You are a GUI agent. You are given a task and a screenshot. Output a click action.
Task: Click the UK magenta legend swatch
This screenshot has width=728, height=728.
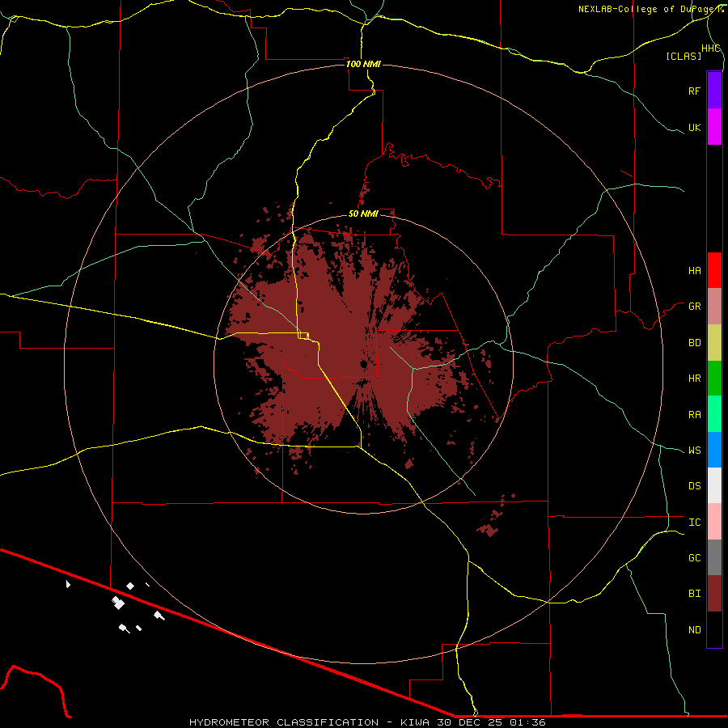[x=714, y=127]
